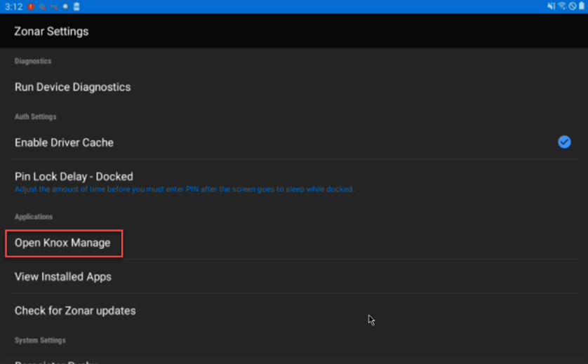Click the 3:12 clock in status bar
This screenshot has height=364, width=588.
tap(14, 7)
